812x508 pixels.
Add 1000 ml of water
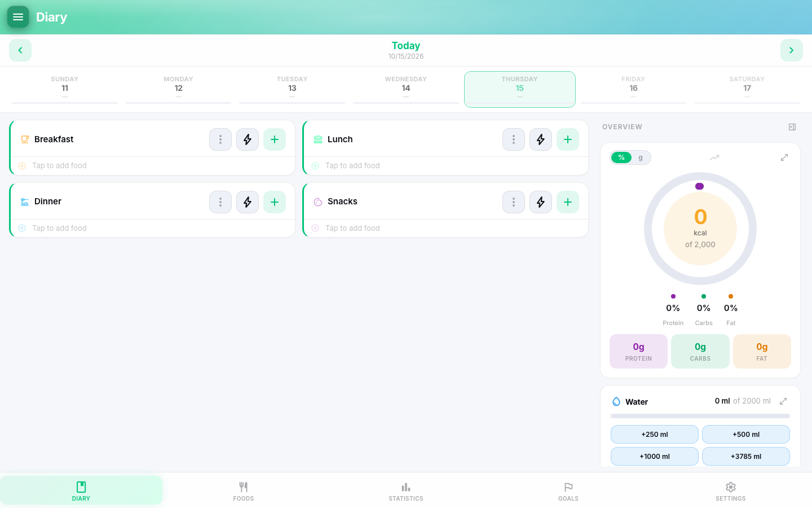pyautogui.click(x=655, y=457)
